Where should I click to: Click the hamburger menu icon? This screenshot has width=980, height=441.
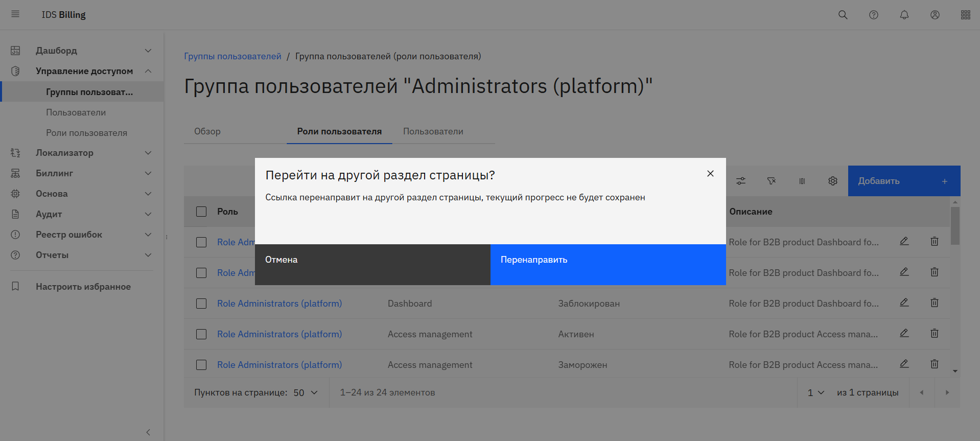15,14
